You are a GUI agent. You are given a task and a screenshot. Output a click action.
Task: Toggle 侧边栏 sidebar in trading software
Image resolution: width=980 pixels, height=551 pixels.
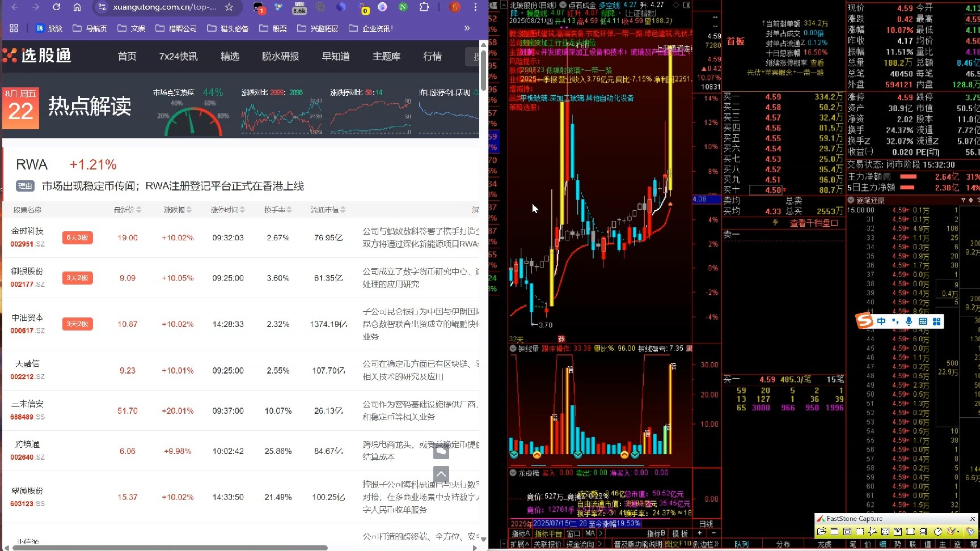point(706,544)
